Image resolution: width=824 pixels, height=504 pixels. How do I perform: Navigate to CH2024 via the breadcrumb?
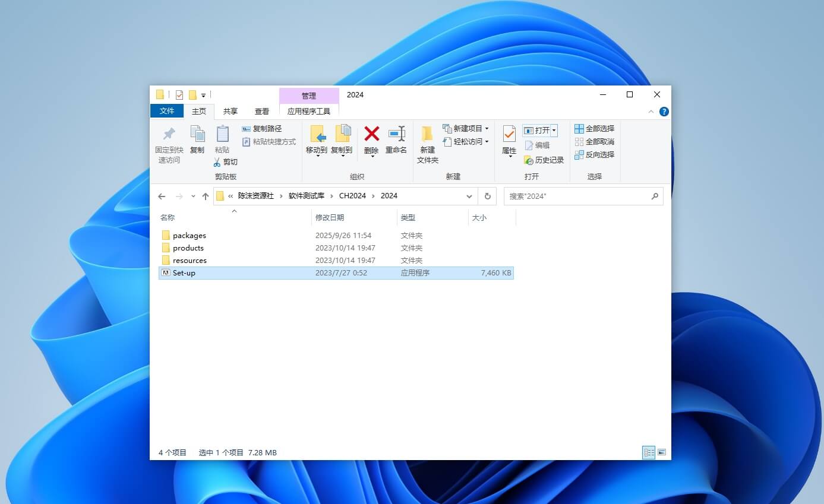tap(352, 196)
